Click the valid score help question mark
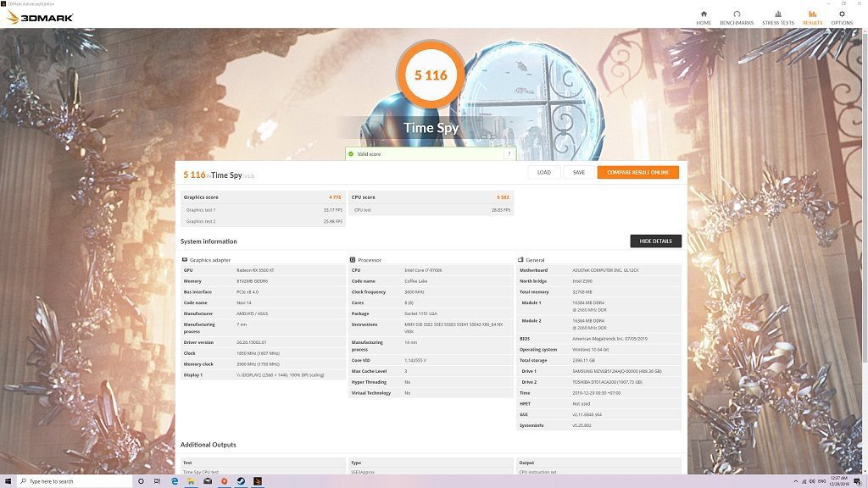The width and height of the screenshot is (868, 488). point(509,154)
